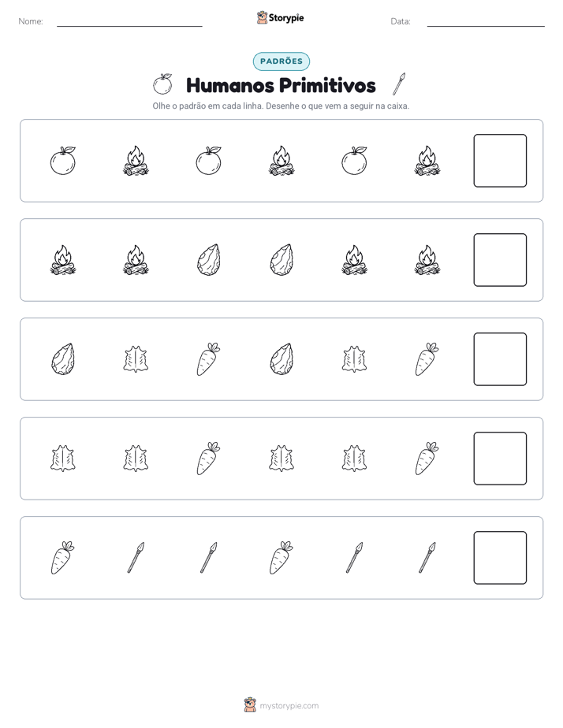Click the first carrot in row five

click(x=63, y=558)
